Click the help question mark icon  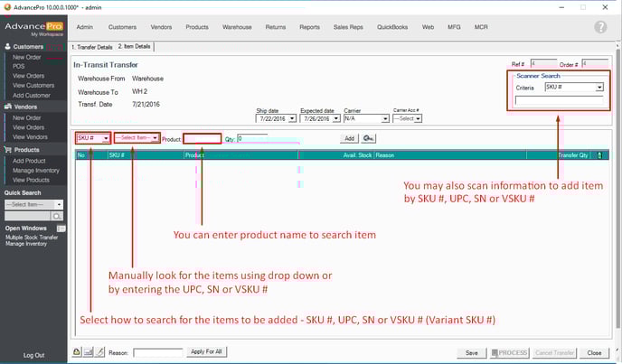point(600,27)
